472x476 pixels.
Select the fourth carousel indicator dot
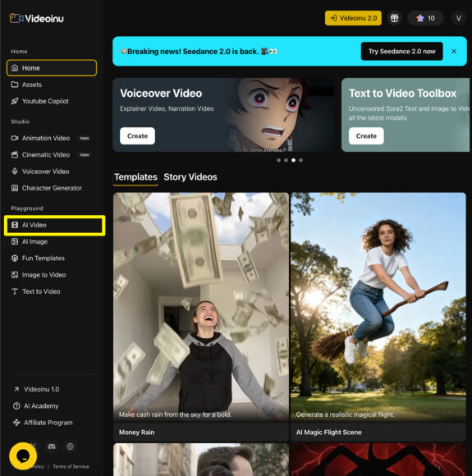click(x=300, y=160)
